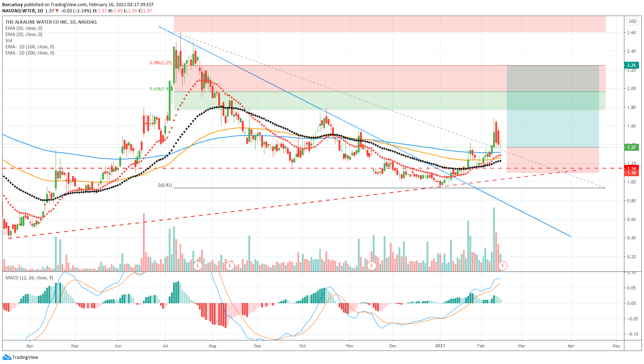Image resolution: width=644 pixels, height=364 pixels.
Task: Click 2.00 on the price axis
Action: pyautogui.click(x=632, y=89)
